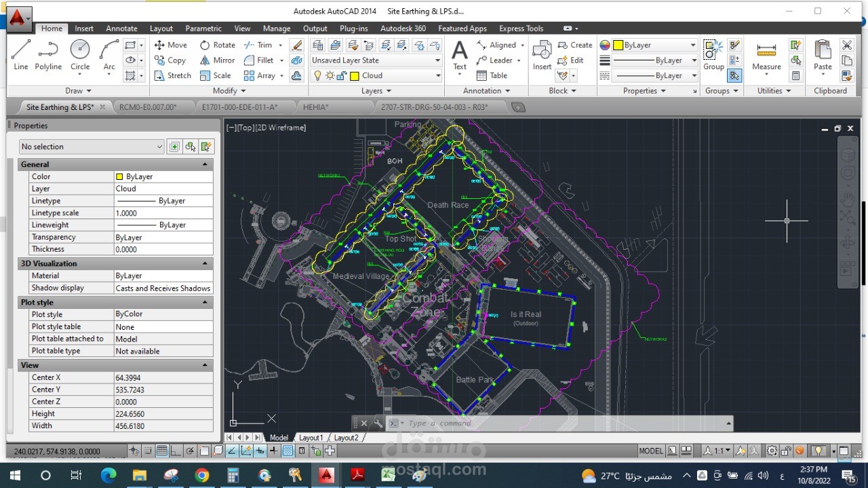The image size is (868, 488).
Task: Click the yellow Cloud layer color swatch
Action: coord(354,75)
